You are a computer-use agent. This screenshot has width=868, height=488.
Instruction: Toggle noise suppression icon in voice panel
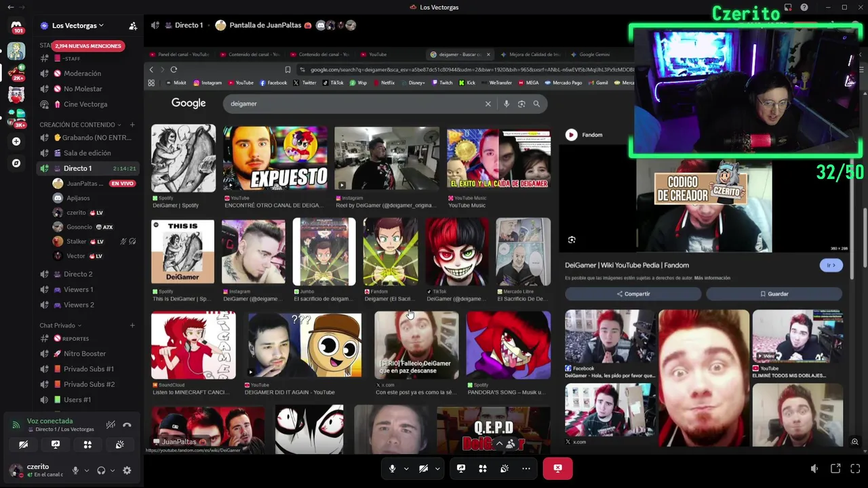pyautogui.click(x=111, y=425)
